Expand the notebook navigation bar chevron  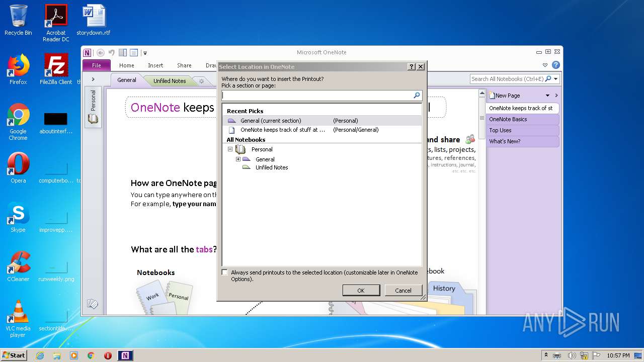tap(93, 79)
